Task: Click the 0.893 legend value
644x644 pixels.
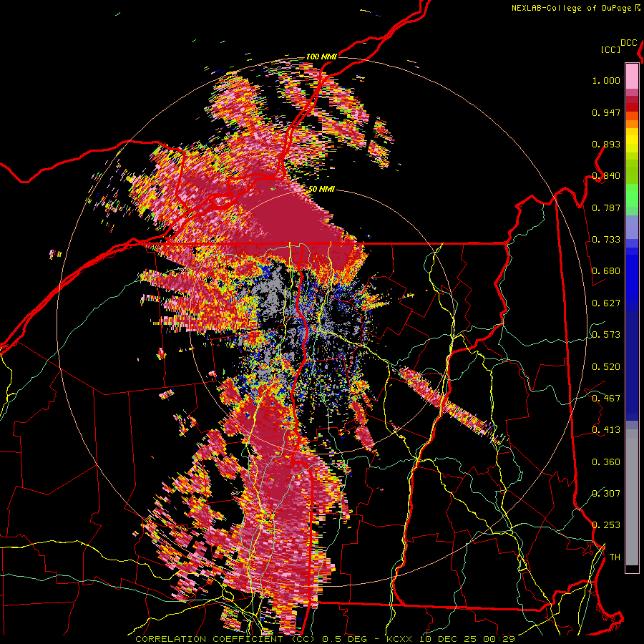Action: tap(606, 144)
